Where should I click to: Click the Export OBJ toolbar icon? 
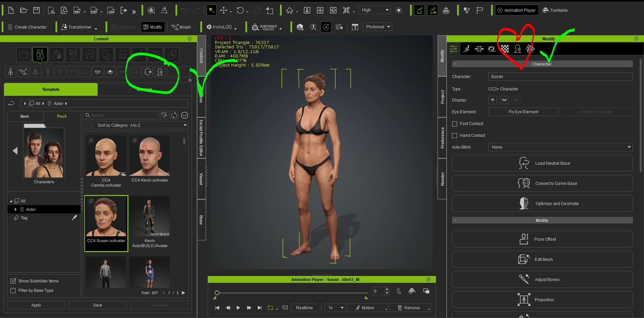point(77,10)
